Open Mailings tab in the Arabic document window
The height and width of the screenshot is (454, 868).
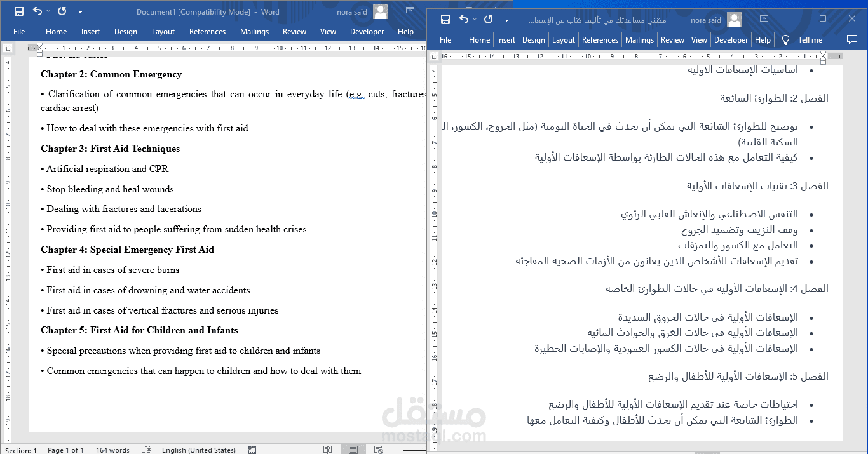(x=639, y=40)
